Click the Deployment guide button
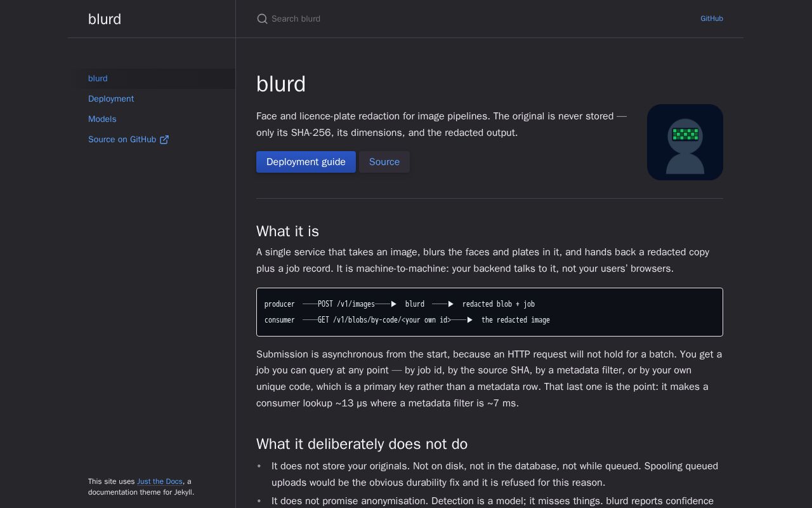 click(x=306, y=162)
